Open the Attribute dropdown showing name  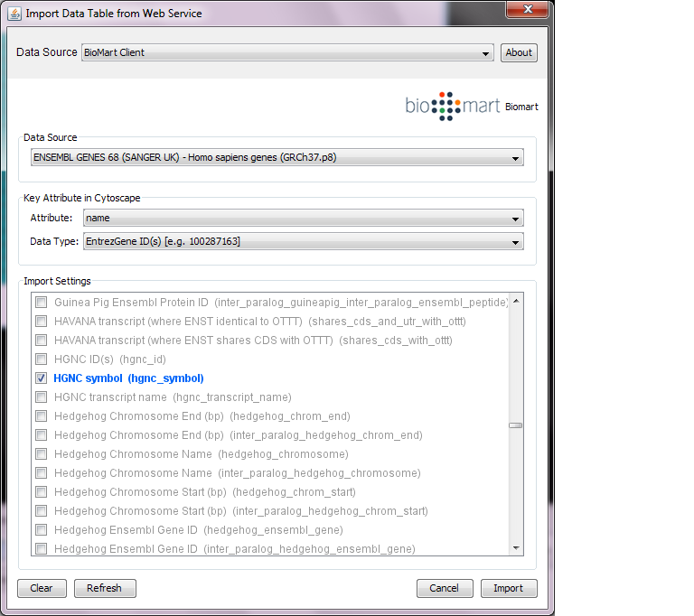[303, 218]
